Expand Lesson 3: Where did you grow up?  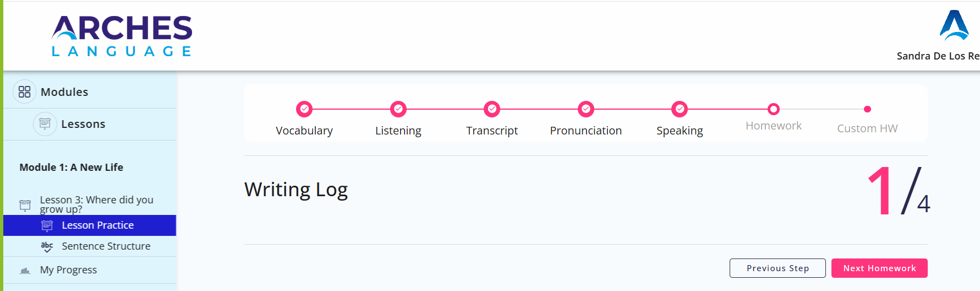click(97, 204)
